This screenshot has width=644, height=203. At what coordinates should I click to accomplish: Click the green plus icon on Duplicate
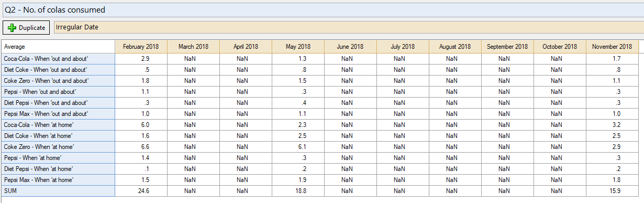(12, 28)
